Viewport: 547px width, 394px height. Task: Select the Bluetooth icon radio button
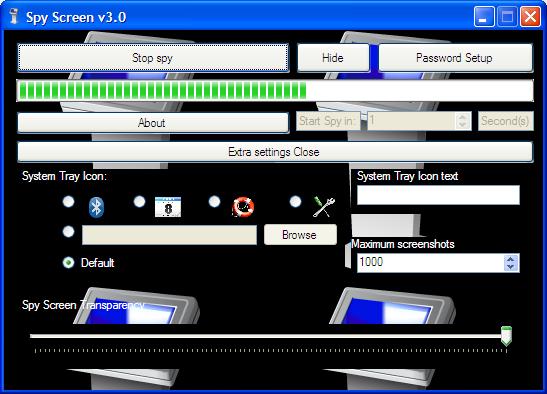[68, 202]
